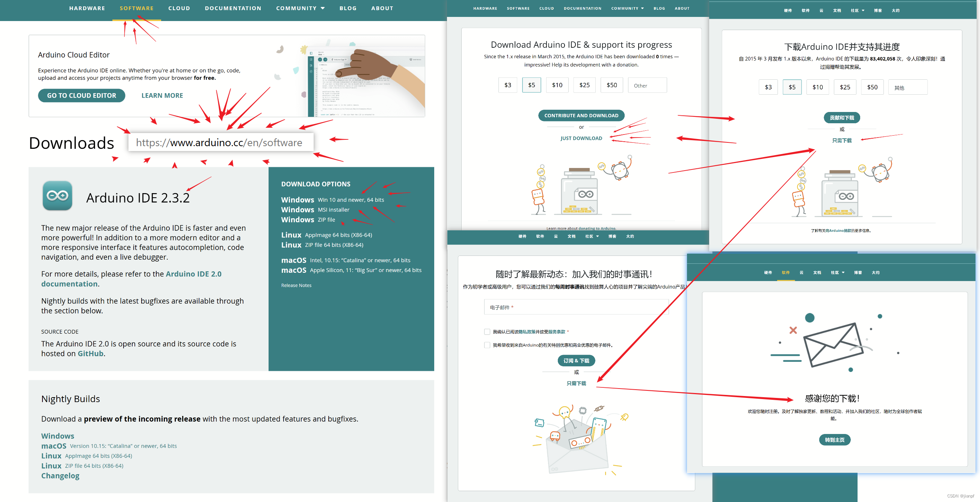Viewport: 980px width, 502px height.
Task: Click the Other donation amount field
Action: tap(648, 85)
